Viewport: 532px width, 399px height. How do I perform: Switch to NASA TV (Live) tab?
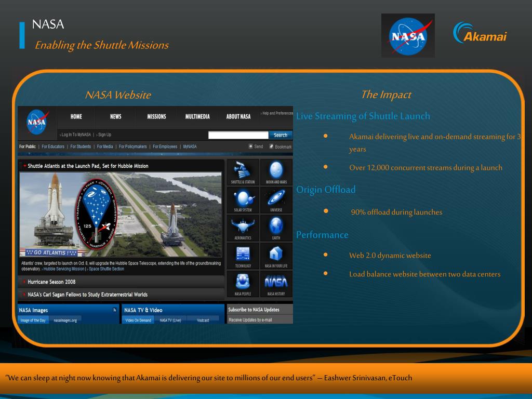[170, 320]
